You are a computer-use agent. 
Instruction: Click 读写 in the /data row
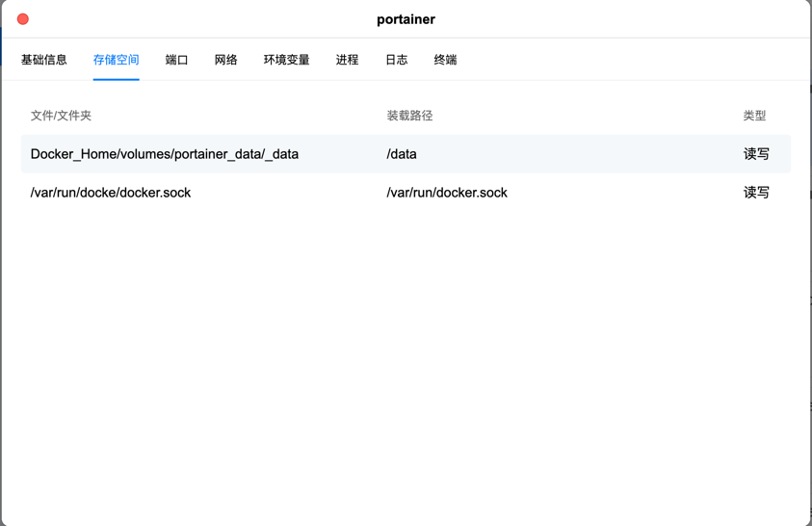pyautogui.click(x=756, y=154)
